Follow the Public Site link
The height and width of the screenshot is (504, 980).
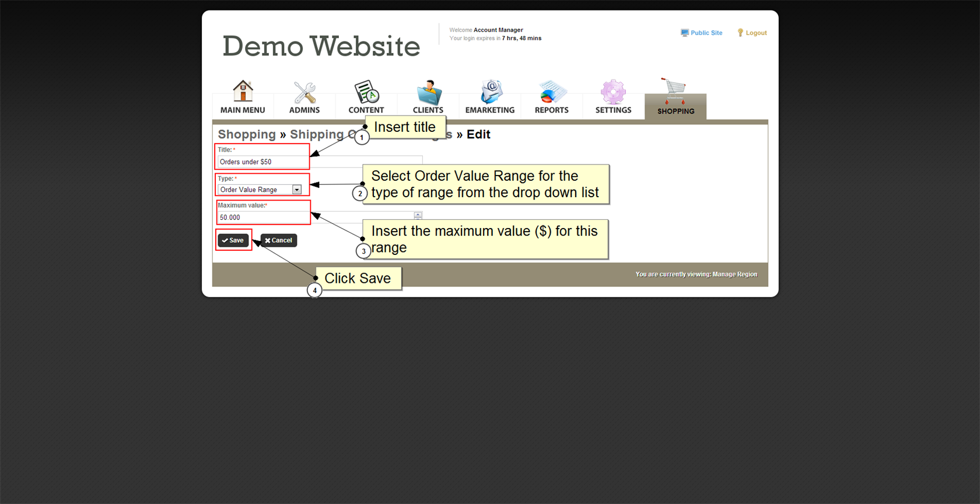(706, 33)
